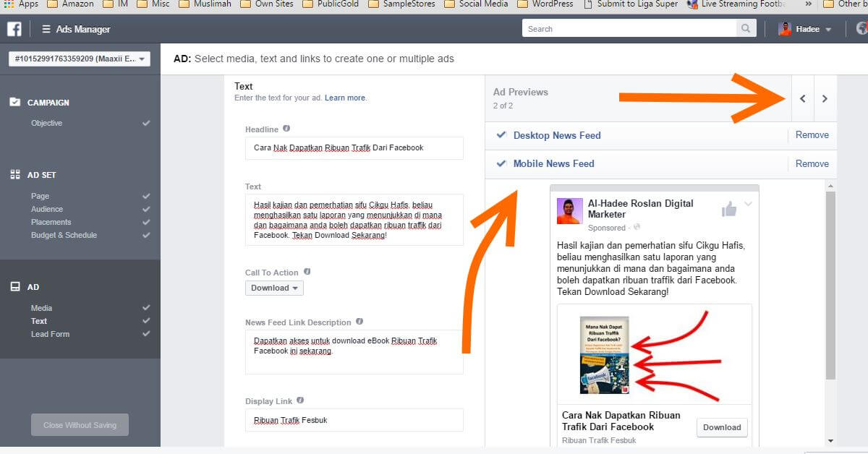
Task: Remove Desktop News Feed placement
Action: (812, 135)
